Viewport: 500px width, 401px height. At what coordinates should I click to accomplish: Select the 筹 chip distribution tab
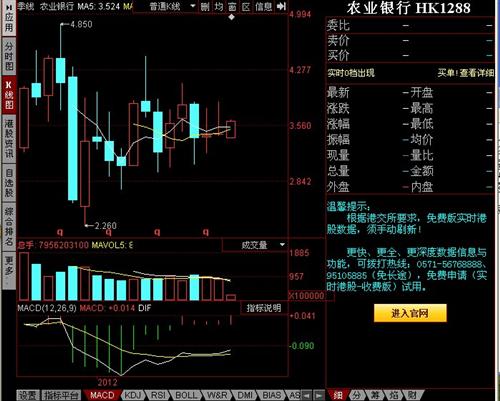[x=375, y=395]
